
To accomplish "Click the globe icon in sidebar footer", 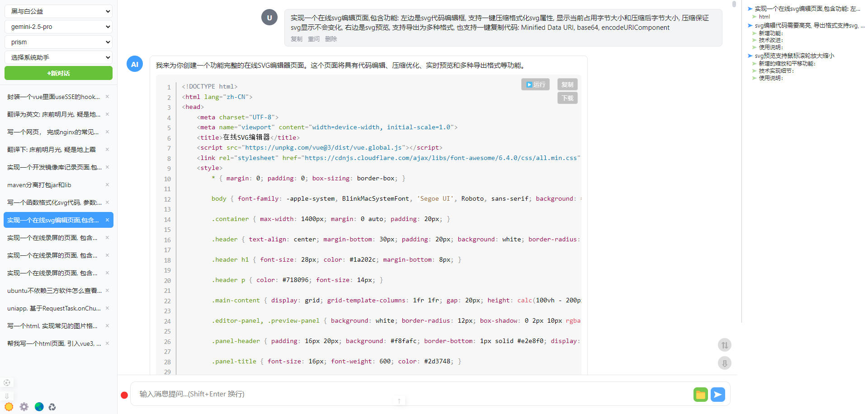I will click(x=39, y=407).
